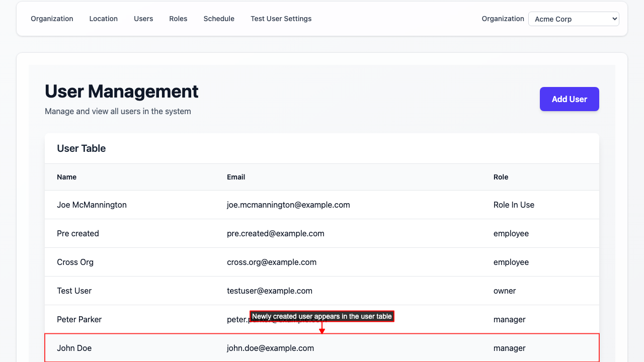The height and width of the screenshot is (362, 644).
Task: Open the Roles tab
Action: 178,19
